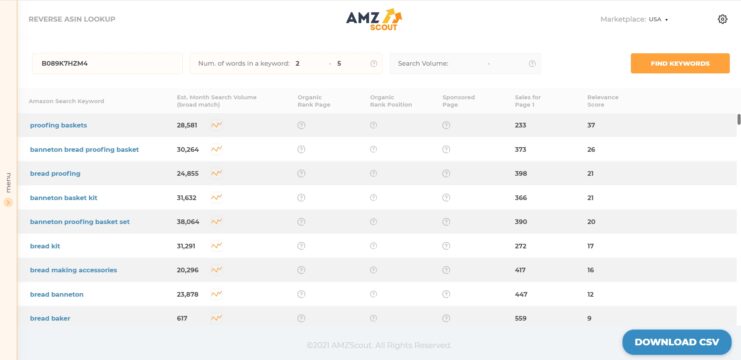
Task: Click the help icon next to number of words field
Action: pyautogui.click(x=373, y=63)
